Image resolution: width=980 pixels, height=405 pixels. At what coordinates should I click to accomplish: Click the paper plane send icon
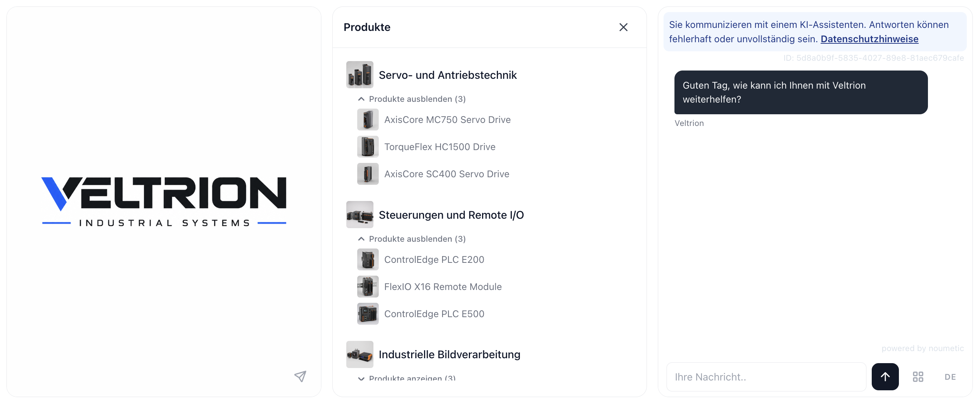300,376
